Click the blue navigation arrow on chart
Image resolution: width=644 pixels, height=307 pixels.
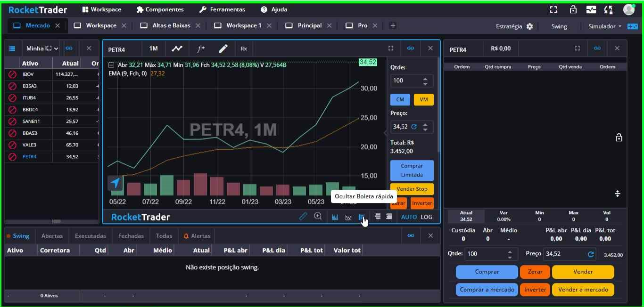(116, 183)
